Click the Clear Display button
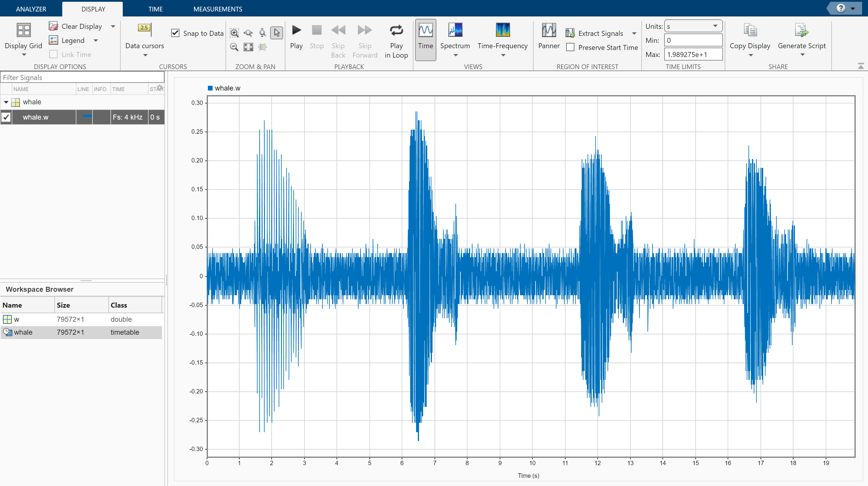Screen dimensions: 868x486 [76, 26]
